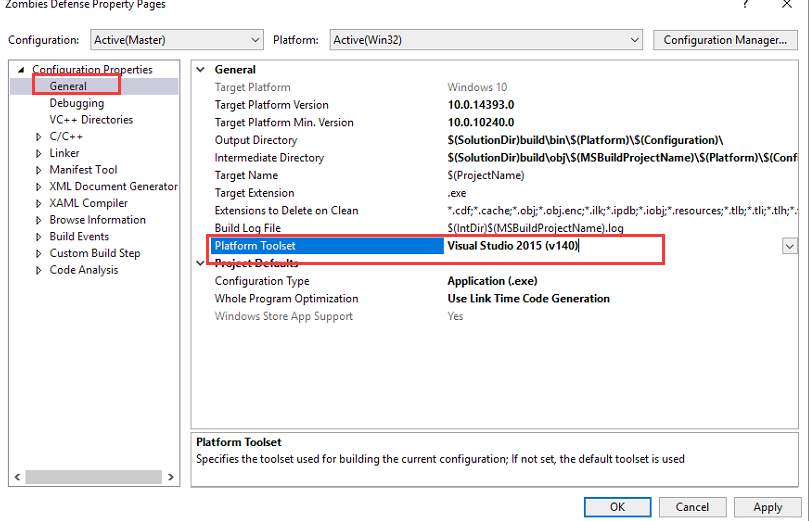Select the Debugging tree item
This screenshot has height=521, width=809.
[77, 103]
